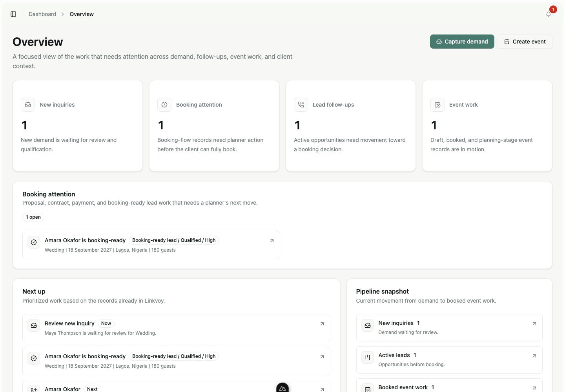Open Amara Okafor row in Booking attention
This screenshot has width=565, height=392.
(151, 245)
